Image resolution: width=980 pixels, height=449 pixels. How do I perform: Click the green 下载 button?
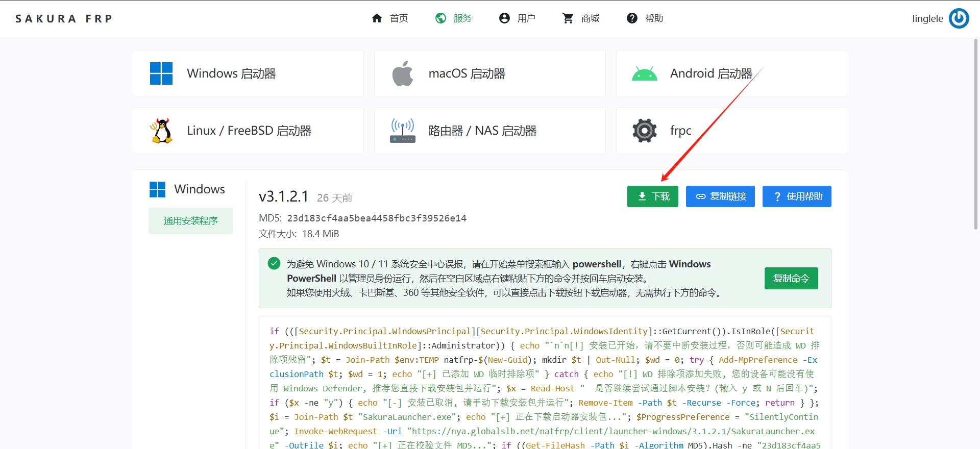coord(653,196)
